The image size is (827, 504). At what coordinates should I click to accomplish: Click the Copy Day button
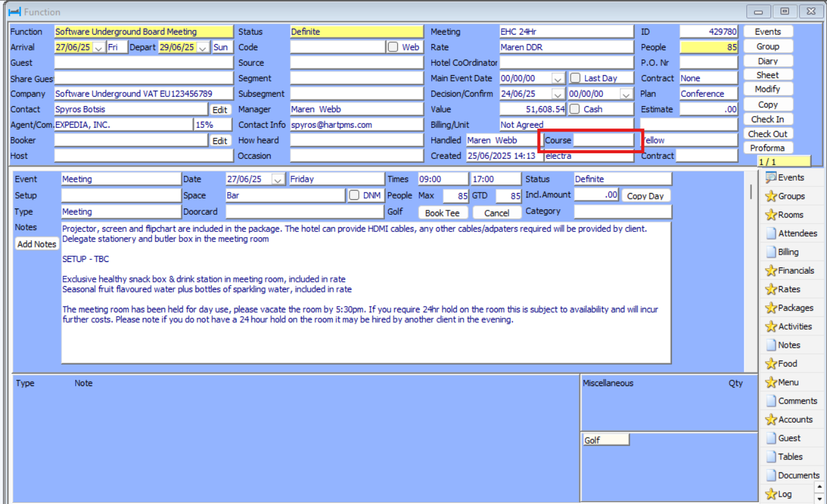[646, 196]
